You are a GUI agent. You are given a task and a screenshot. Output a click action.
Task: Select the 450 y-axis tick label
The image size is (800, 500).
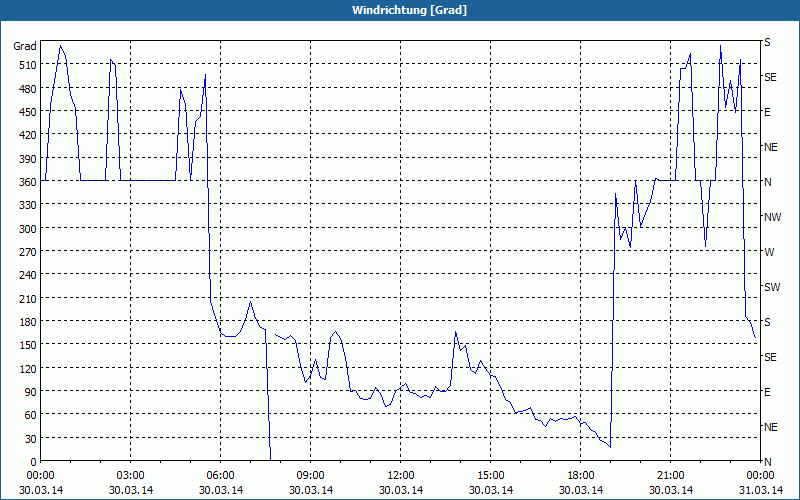point(28,112)
